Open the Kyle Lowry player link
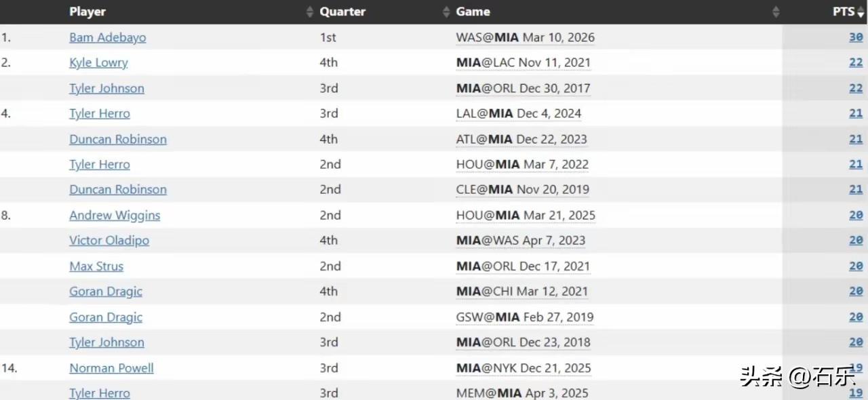This screenshot has width=868, height=400. (x=98, y=62)
